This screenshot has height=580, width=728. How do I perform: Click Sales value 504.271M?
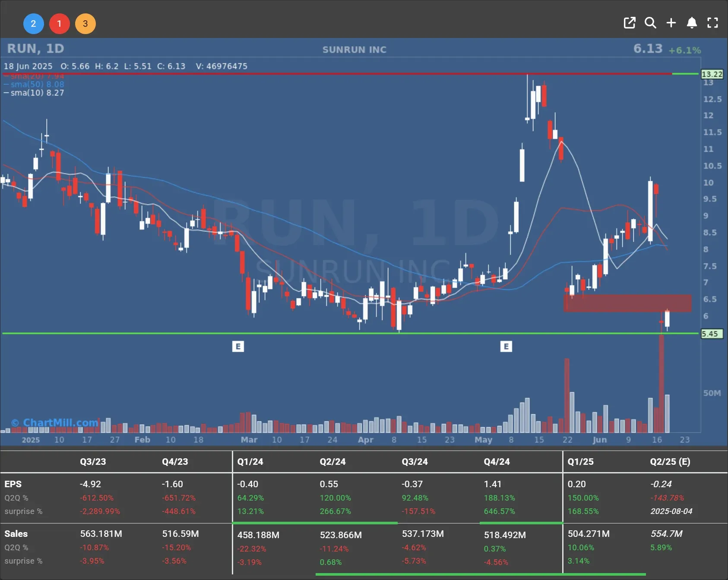pos(589,534)
